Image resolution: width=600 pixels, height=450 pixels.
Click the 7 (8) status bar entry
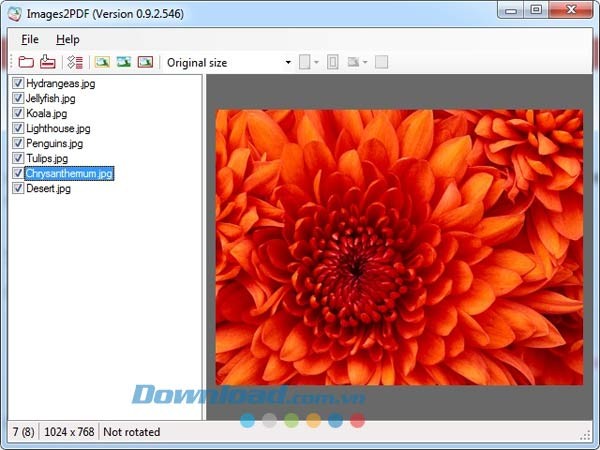(x=23, y=432)
